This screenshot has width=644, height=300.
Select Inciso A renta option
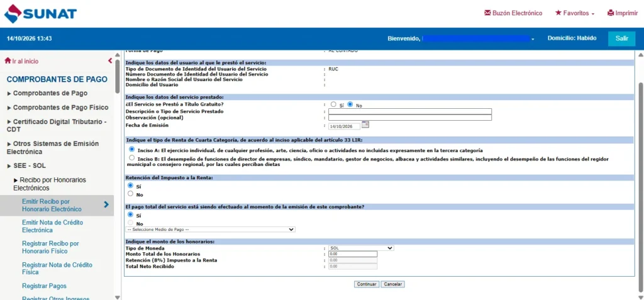click(x=132, y=149)
